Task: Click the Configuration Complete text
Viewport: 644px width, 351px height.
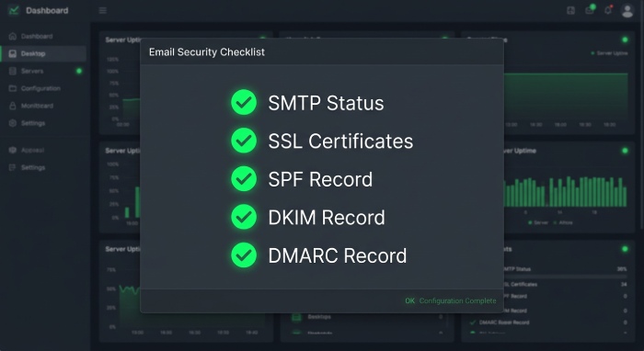Action: (457, 301)
